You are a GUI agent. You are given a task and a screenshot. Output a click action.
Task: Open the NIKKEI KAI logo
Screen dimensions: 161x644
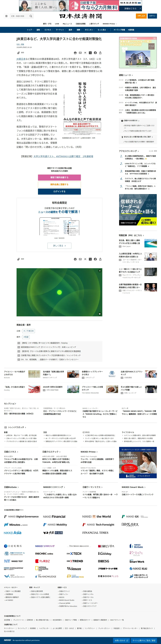(138, 569)
